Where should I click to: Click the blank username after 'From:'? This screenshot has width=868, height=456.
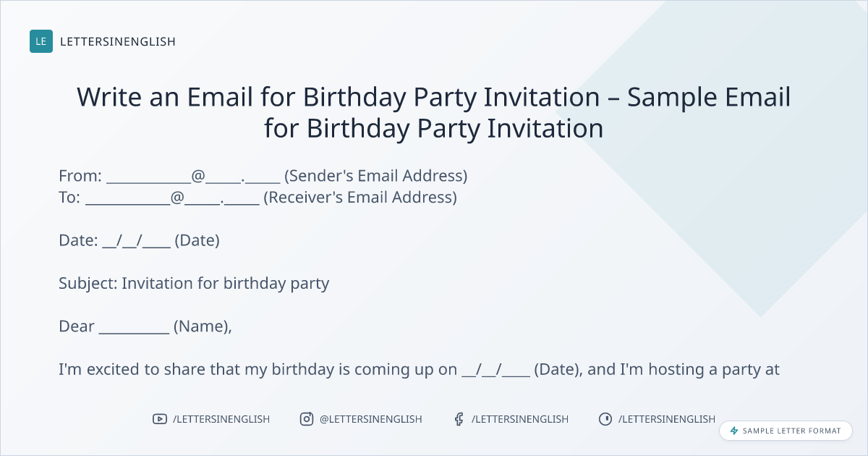click(x=148, y=177)
